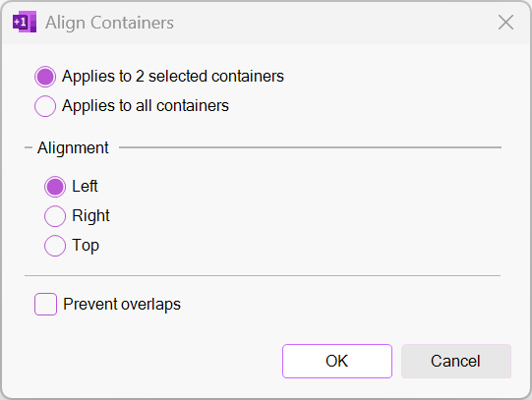Click the 'Align Containers' title bar text
532x400 pixels.
109,23
